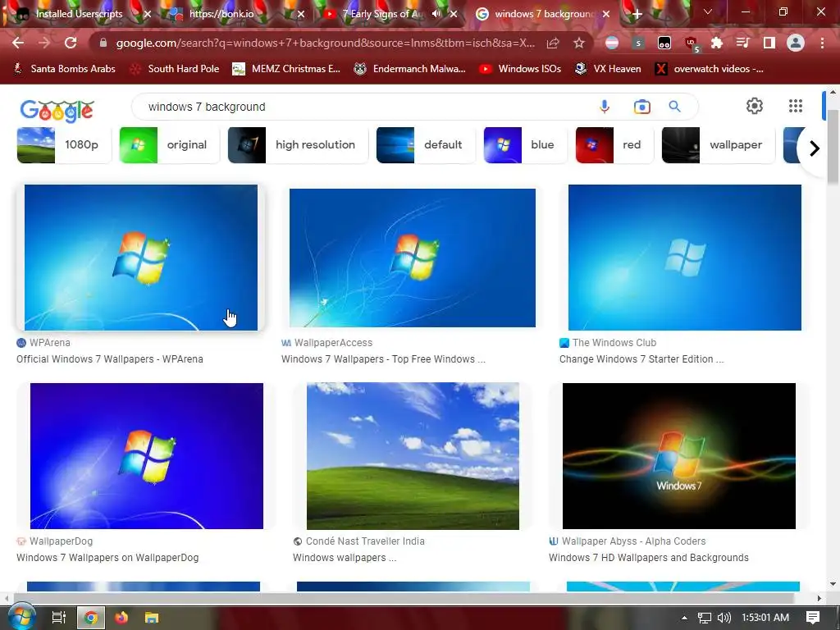Go back to the previous page
This screenshot has width=840, height=630.
(x=18, y=43)
